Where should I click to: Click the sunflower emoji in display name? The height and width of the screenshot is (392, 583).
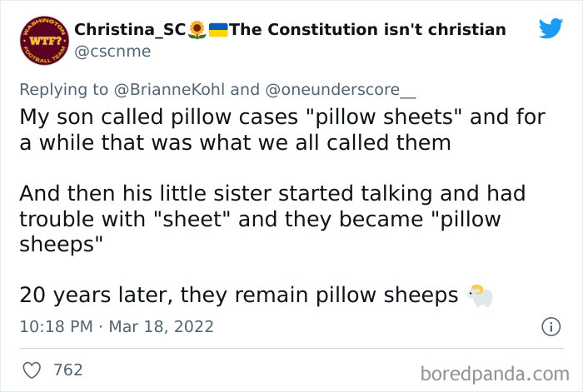(x=197, y=30)
